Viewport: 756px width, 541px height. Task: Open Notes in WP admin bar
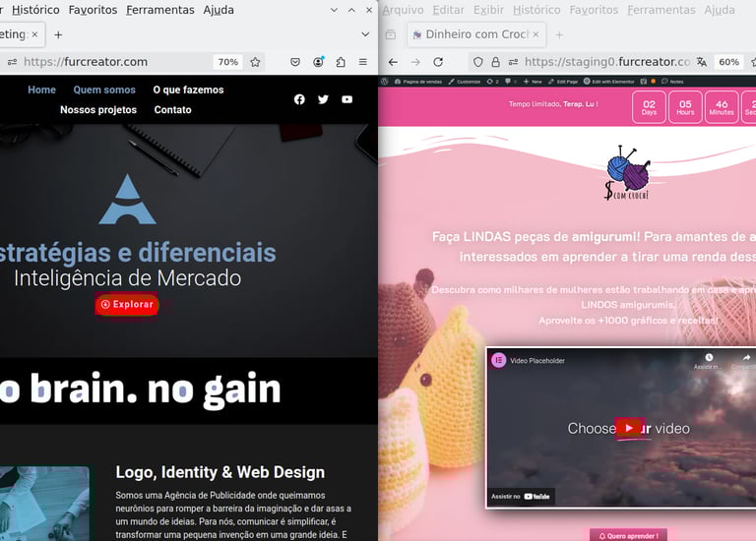point(672,82)
